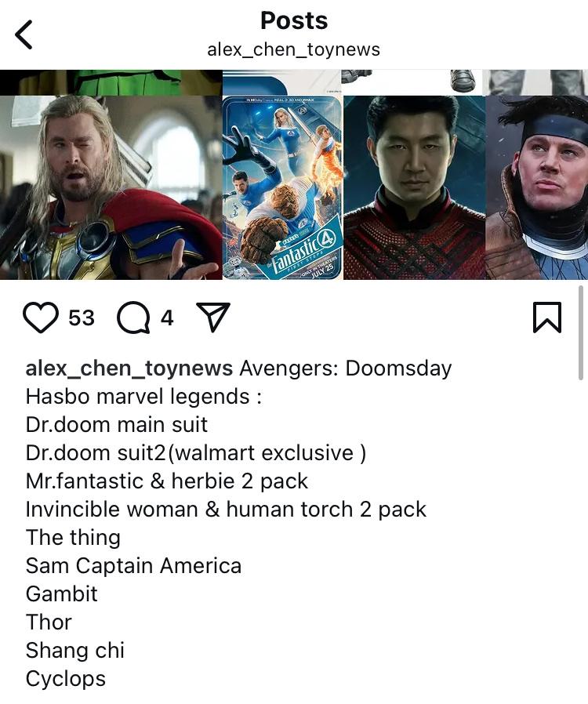588x704 pixels.
Task: Share post with paper plane icon
Action: 213,317
